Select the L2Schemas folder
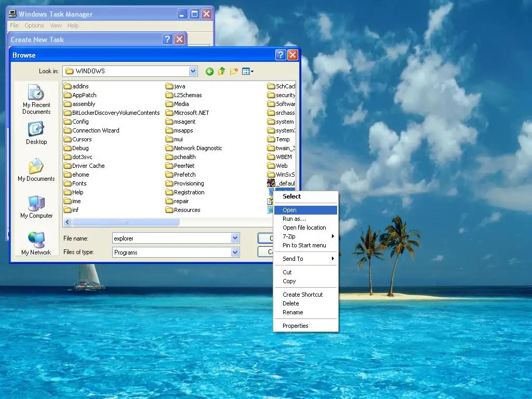Image resolution: width=532 pixels, height=399 pixels. [183, 95]
